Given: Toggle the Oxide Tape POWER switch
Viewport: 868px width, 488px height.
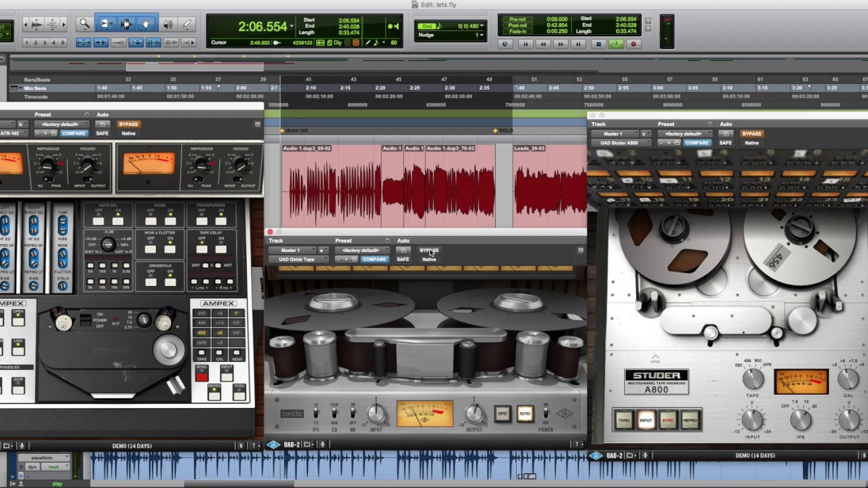Looking at the screenshot, I should point(546,413).
